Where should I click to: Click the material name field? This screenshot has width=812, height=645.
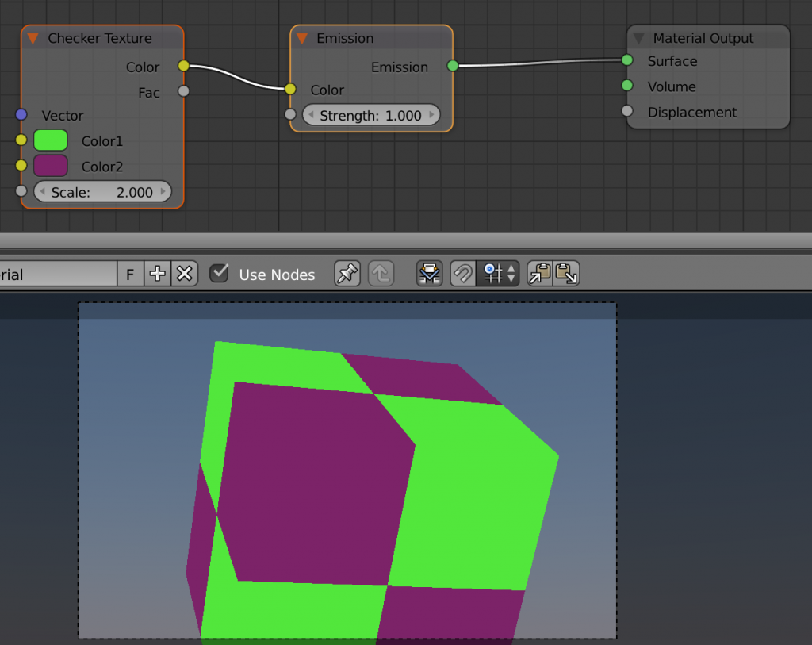[x=58, y=274]
